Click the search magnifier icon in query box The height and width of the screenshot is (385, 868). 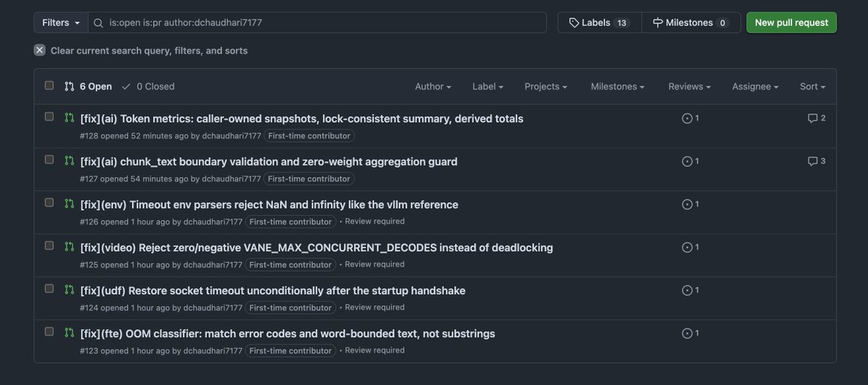tap(99, 22)
